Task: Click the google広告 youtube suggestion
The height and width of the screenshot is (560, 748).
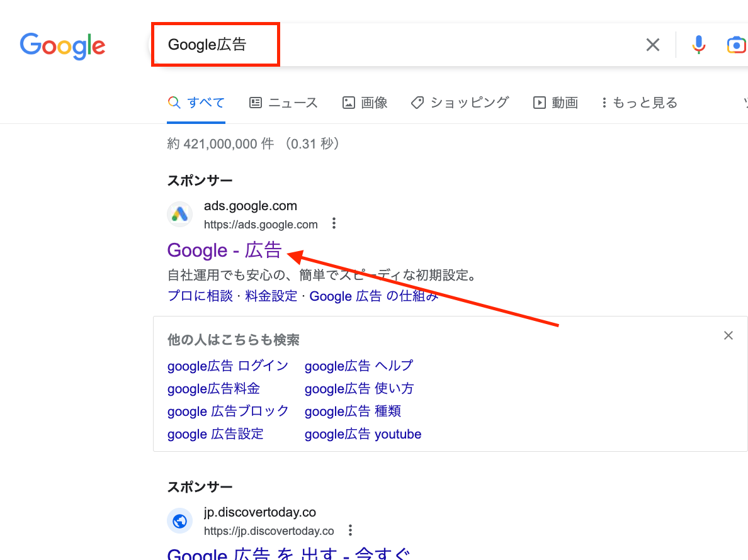Action: [363, 434]
